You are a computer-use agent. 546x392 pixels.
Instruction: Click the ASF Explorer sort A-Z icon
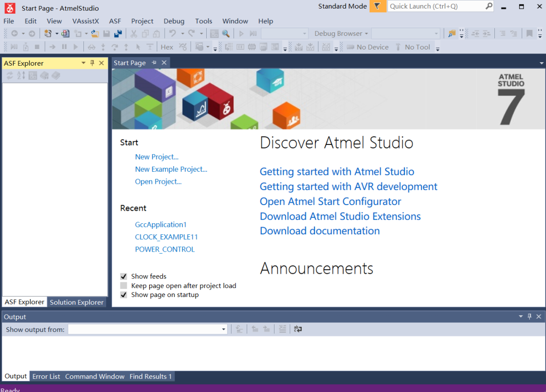[21, 75]
